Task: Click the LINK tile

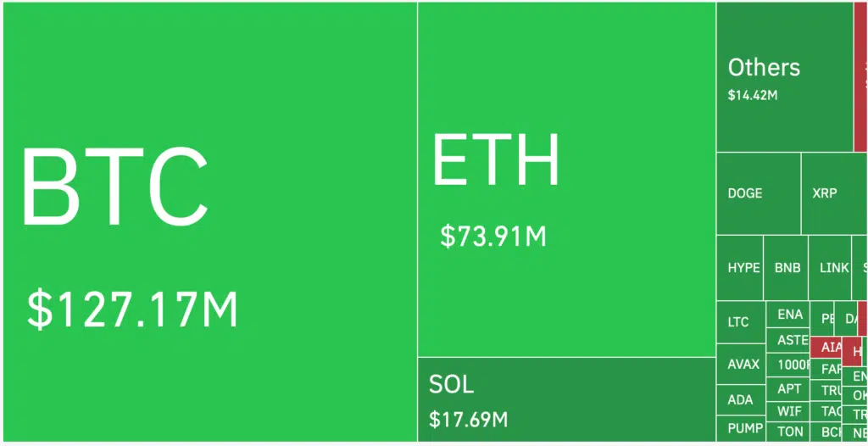Action: 834,268
